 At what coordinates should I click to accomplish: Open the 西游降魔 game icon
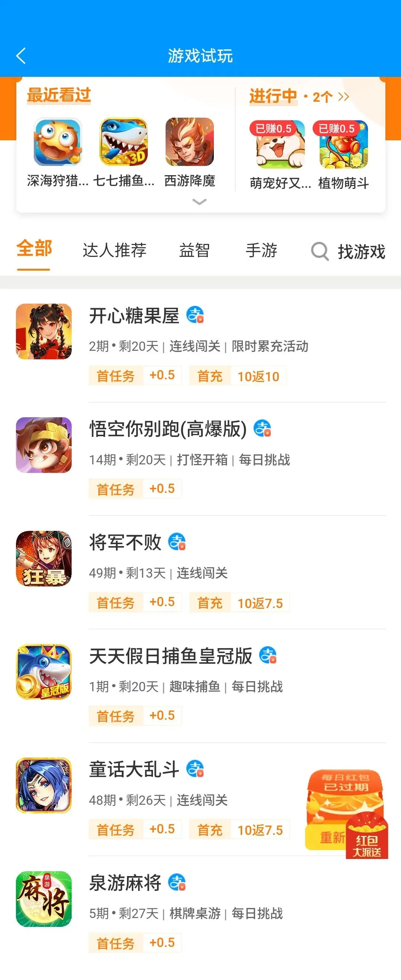coord(189,142)
